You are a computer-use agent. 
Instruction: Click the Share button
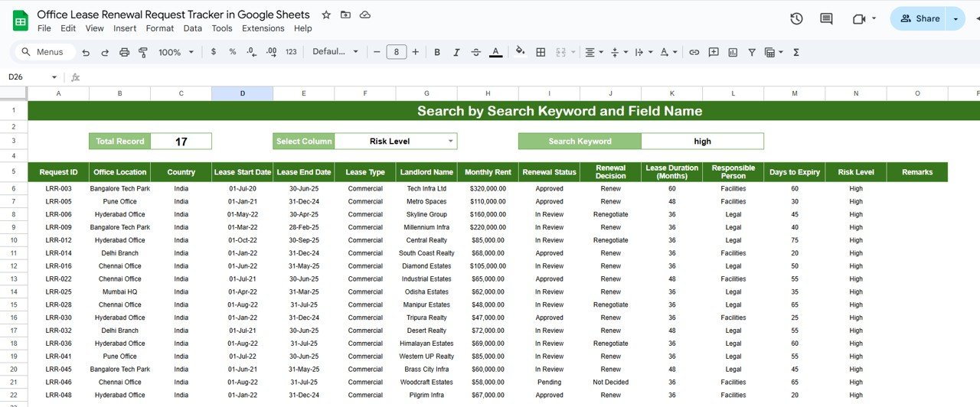919,18
